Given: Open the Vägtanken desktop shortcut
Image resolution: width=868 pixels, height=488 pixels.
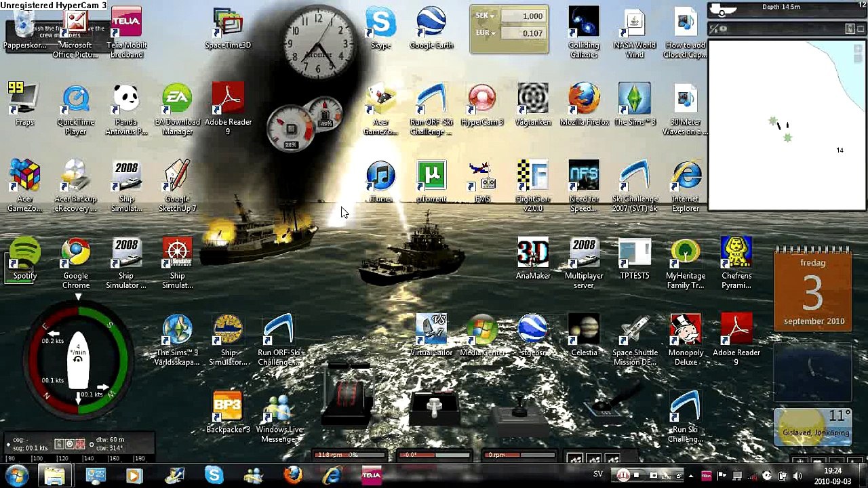Looking at the screenshot, I should [x=533, y=105].
